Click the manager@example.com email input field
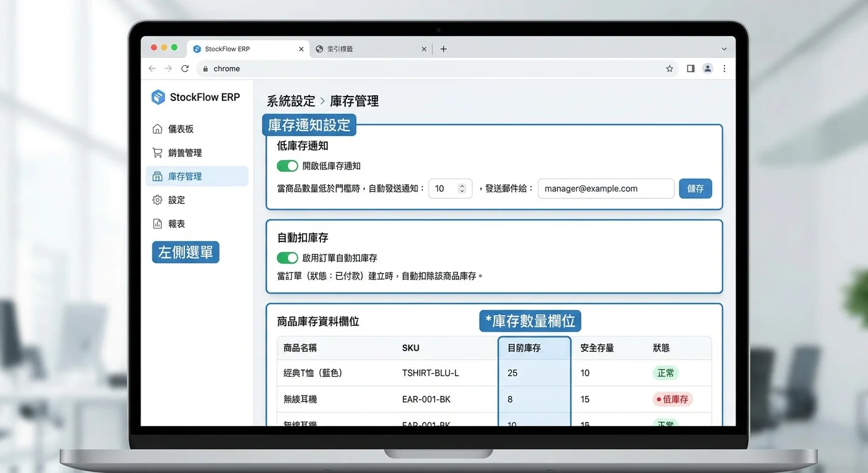The width and height of the screenshot is (868, 473). [605, 188]
